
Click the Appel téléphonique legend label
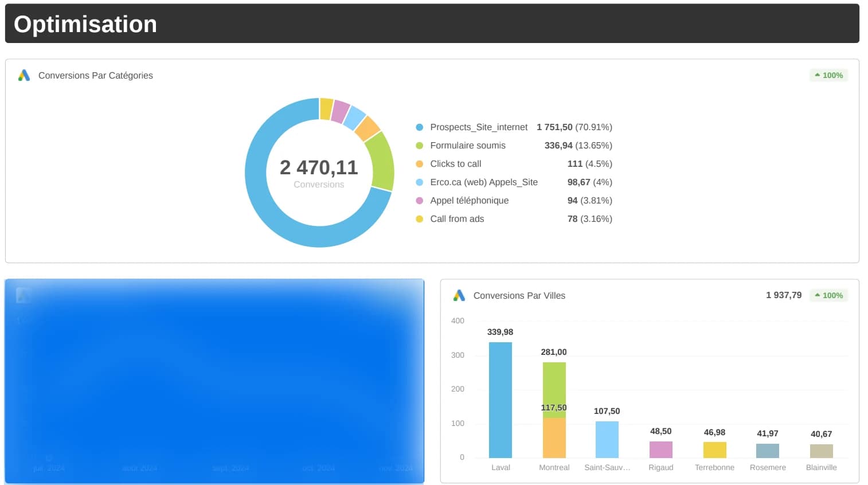pyautogui.click(x=470, y=201)
